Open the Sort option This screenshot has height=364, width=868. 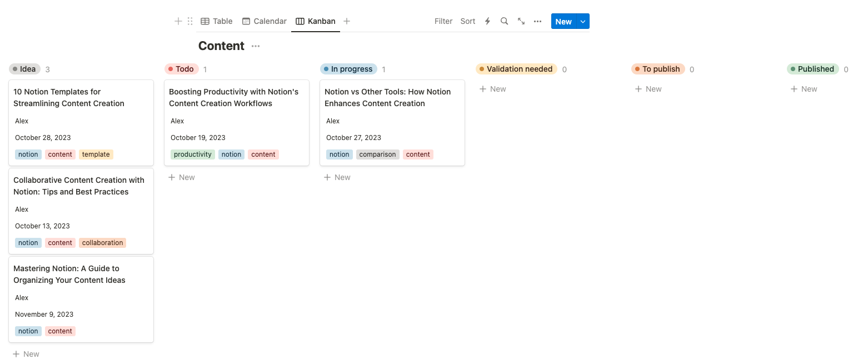point(468,21)
